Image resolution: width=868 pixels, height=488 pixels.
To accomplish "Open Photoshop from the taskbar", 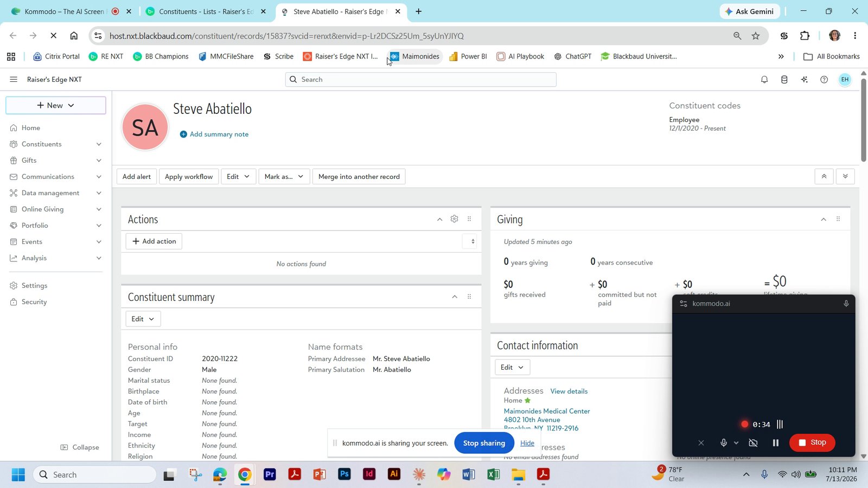I will (x=344, y=475).
